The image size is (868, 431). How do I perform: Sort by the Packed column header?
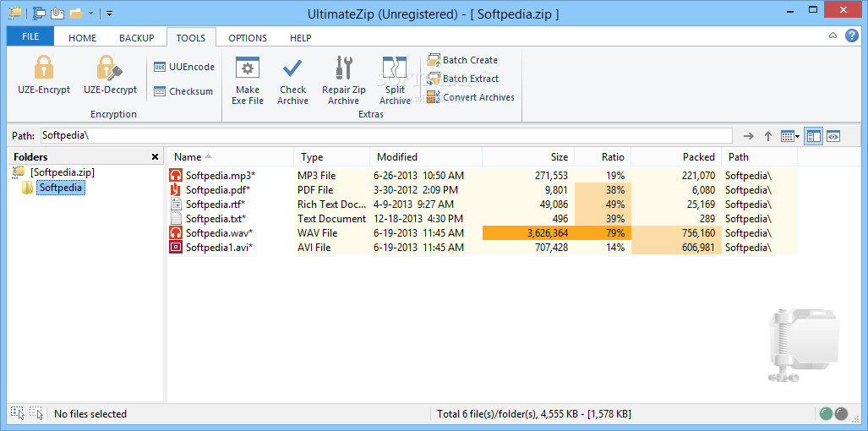coord(676,156)
